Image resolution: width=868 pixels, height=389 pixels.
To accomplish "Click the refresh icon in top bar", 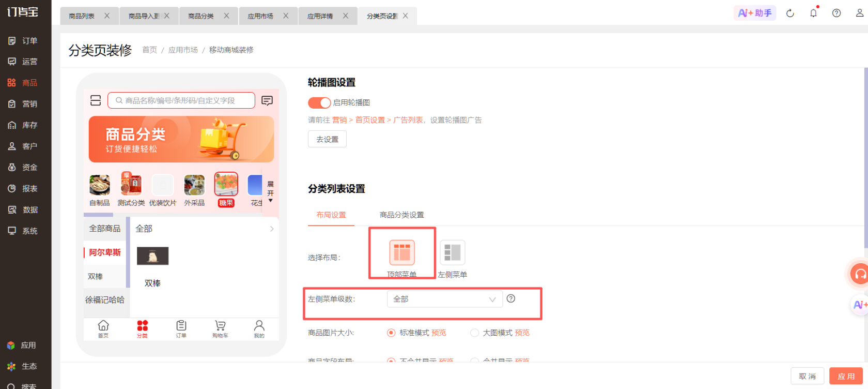I will 790,13.
